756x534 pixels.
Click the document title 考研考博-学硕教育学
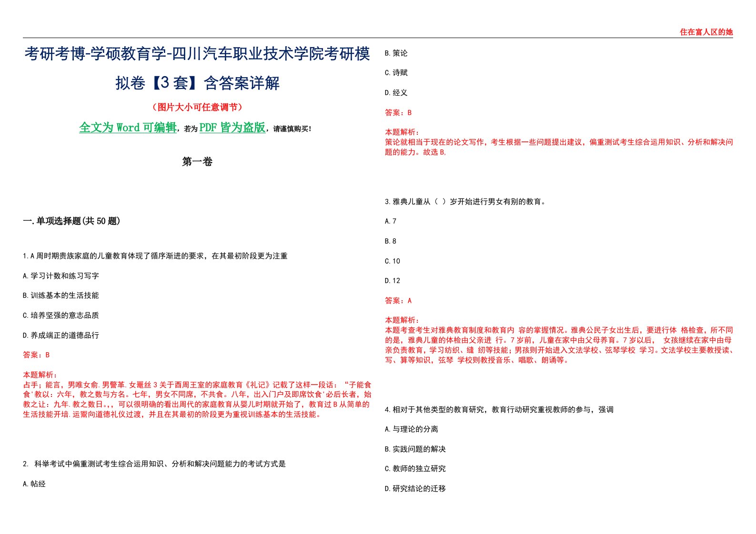click(x=197, y=69)
